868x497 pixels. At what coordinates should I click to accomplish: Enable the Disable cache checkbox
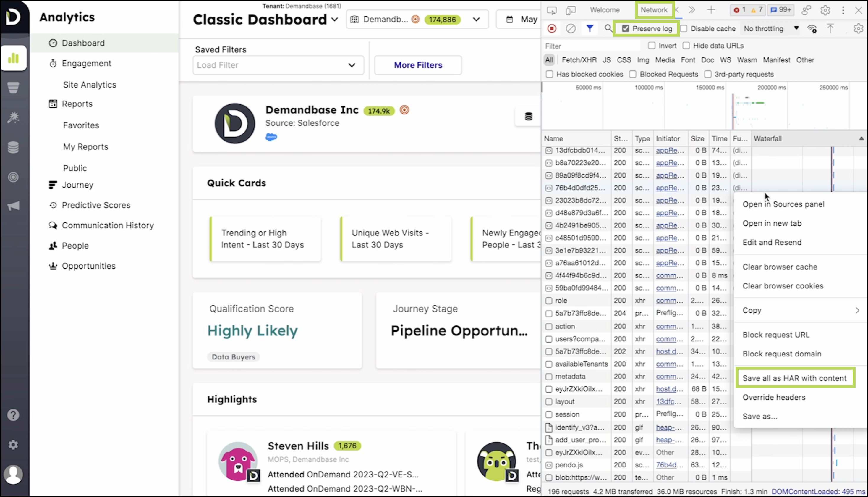point(684,29)
